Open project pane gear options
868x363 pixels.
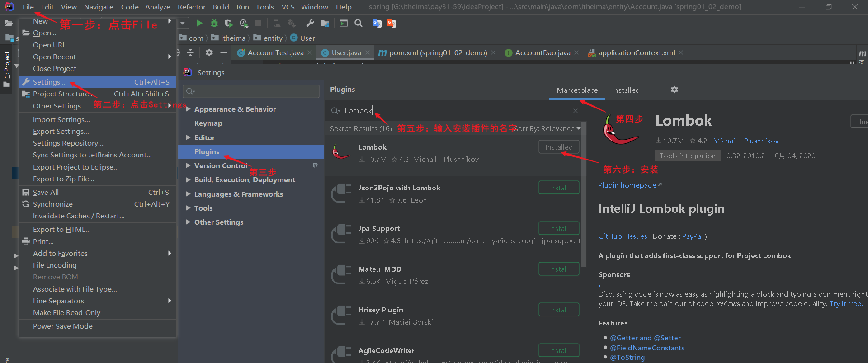[x=209, y=52]
